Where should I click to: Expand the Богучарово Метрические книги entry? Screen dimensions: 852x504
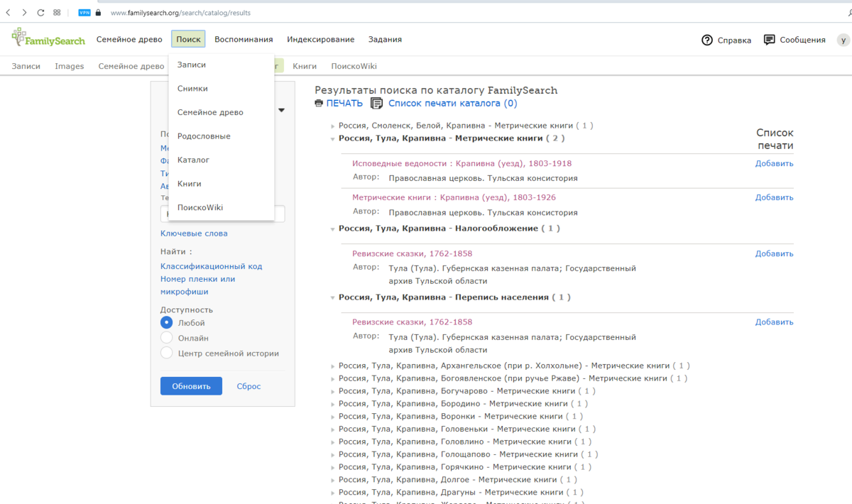(333, 391)
